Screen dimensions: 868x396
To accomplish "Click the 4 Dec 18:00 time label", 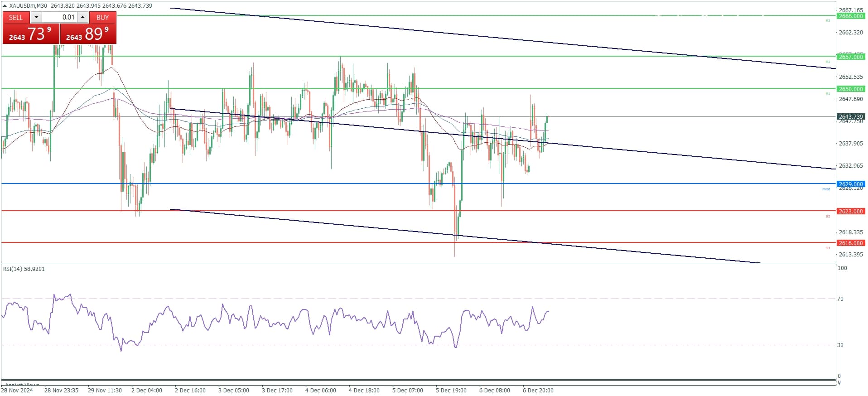I will [x=364, y=390].
